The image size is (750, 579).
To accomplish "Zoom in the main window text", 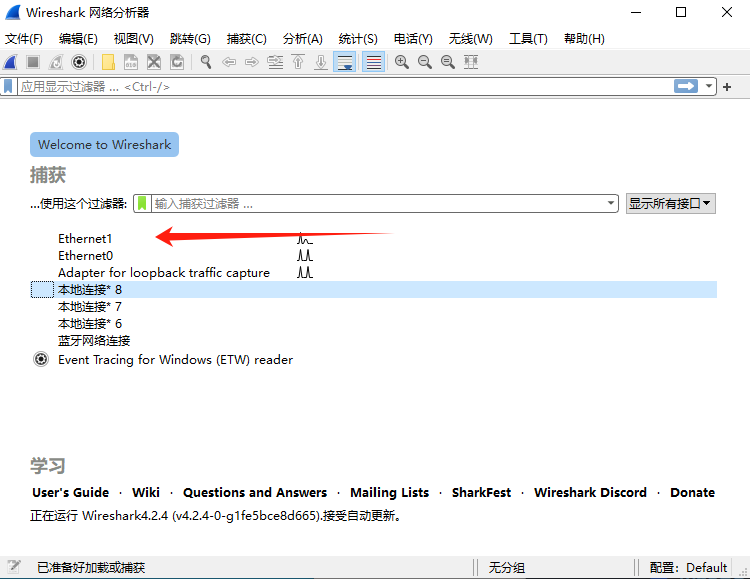I will (402, 62).
